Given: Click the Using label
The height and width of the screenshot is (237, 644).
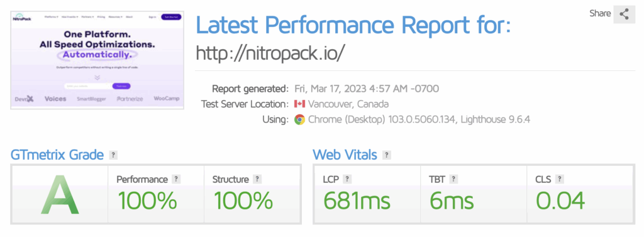Looking at the screenshot, I should pyautogui.click(x=275, y=120).
